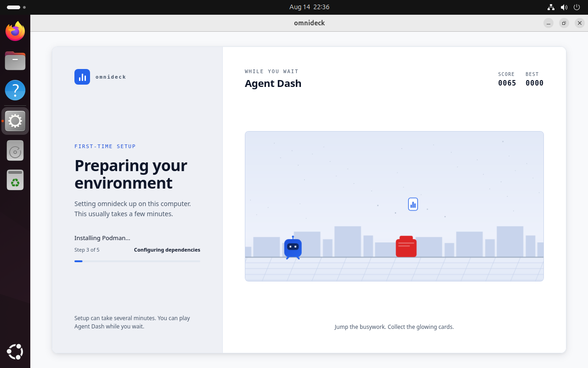Click the blue robot agent character
The height and width of the screenshot is (368, 588).
click(293, 248)
